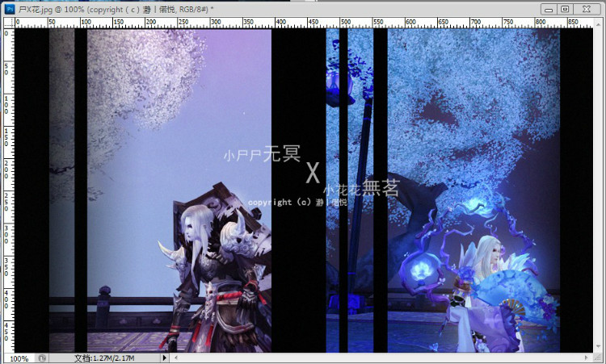
Task: Click the Photoshop PS icon in title bar
Action: pyautogui.click(x=9, y=9)
